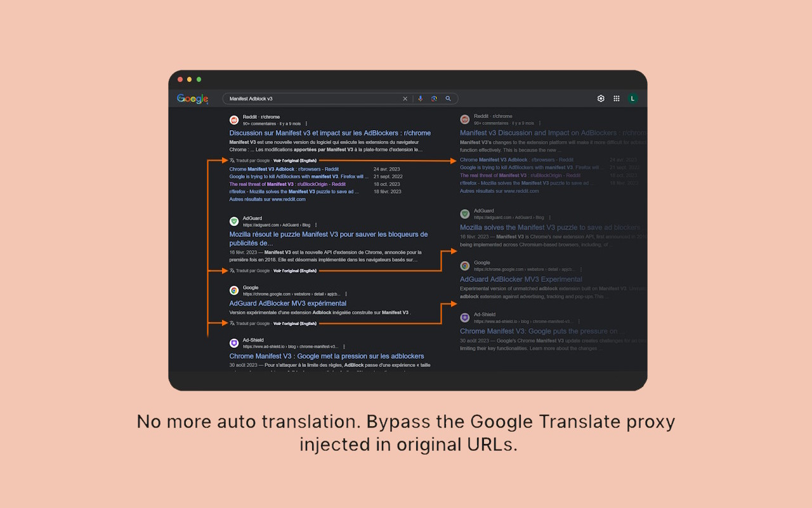Click the yellow minimize window dot
Viewport: 812px width, 508px height.
point(189,79)
